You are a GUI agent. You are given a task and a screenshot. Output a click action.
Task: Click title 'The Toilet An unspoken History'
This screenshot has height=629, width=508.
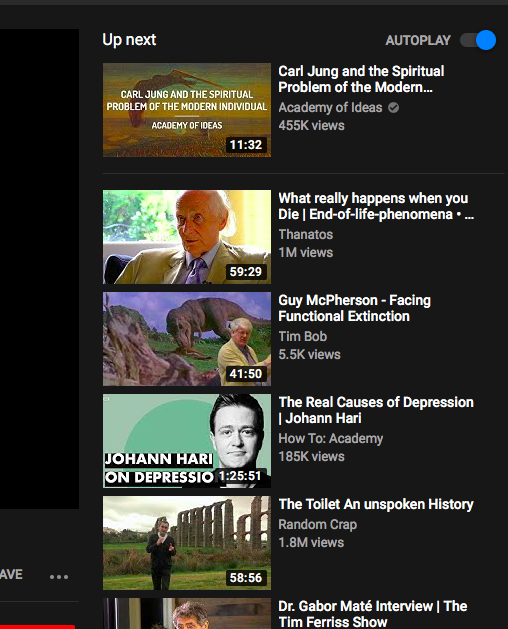(x=376, y=504)
